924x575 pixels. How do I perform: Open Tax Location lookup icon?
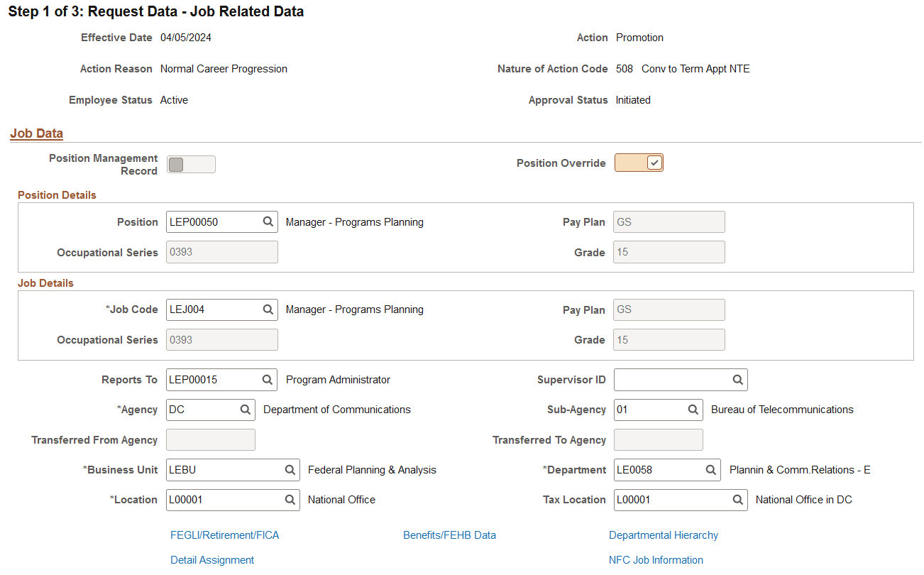[x=738, y=500]
